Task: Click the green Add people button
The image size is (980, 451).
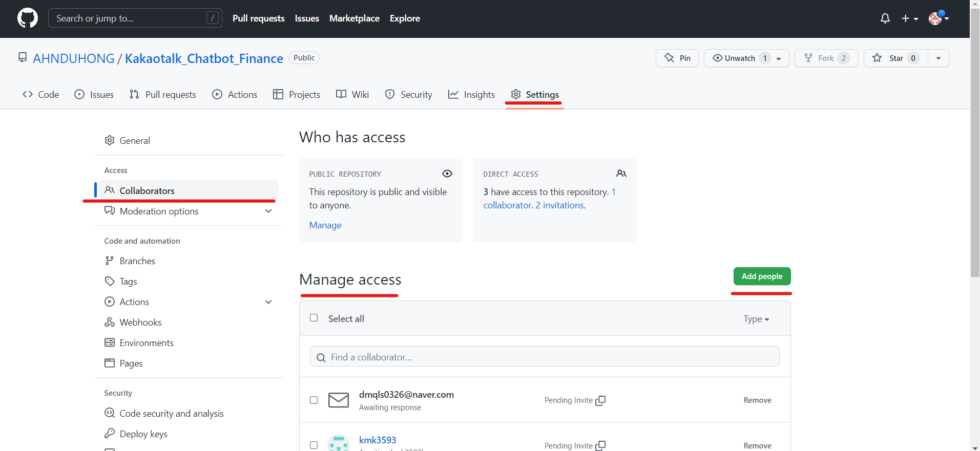Action: [762, 276]
